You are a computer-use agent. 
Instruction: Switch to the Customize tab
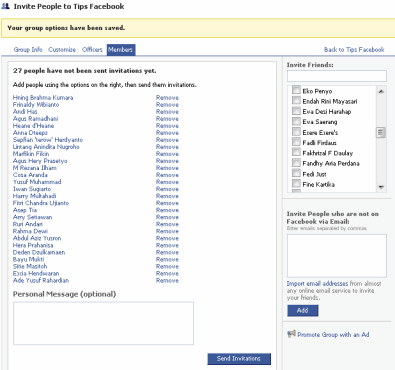coord(62,50)
